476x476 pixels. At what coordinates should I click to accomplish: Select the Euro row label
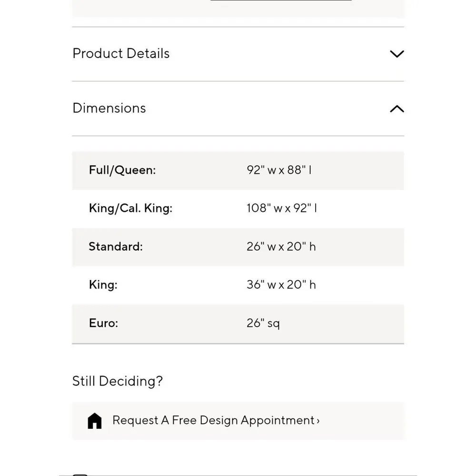[103, 323]
